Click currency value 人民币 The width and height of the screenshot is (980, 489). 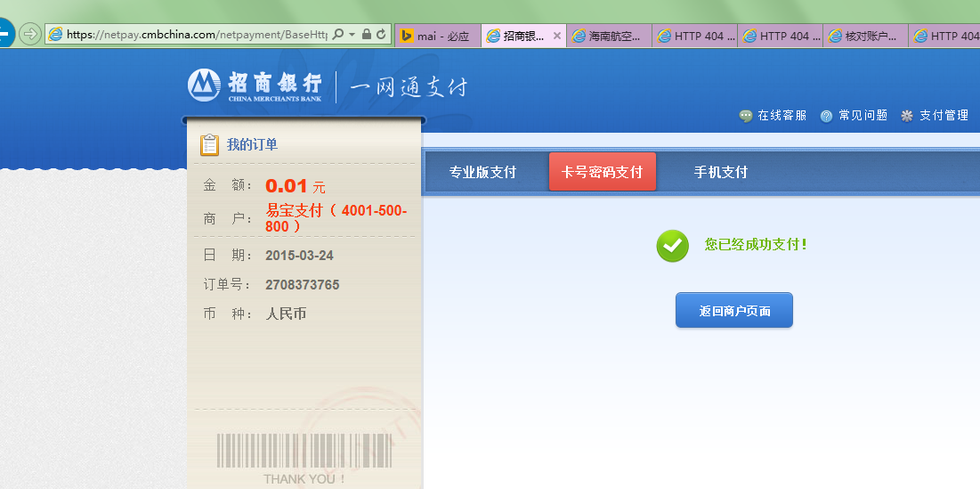point(286,314)
